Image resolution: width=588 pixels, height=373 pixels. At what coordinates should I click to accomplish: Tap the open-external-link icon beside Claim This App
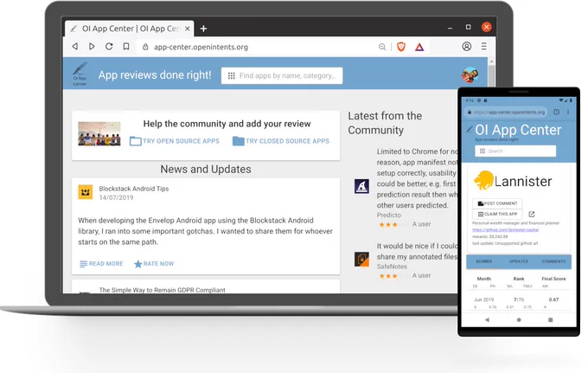532,215
